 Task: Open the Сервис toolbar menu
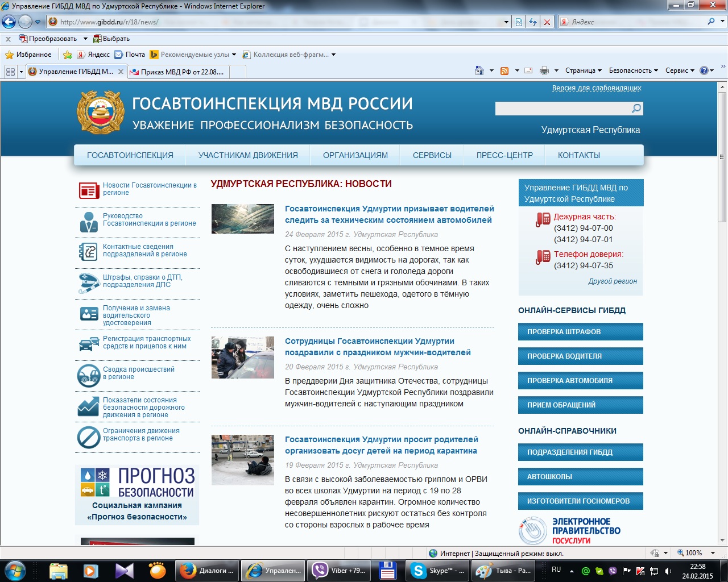tap(680, 70)
